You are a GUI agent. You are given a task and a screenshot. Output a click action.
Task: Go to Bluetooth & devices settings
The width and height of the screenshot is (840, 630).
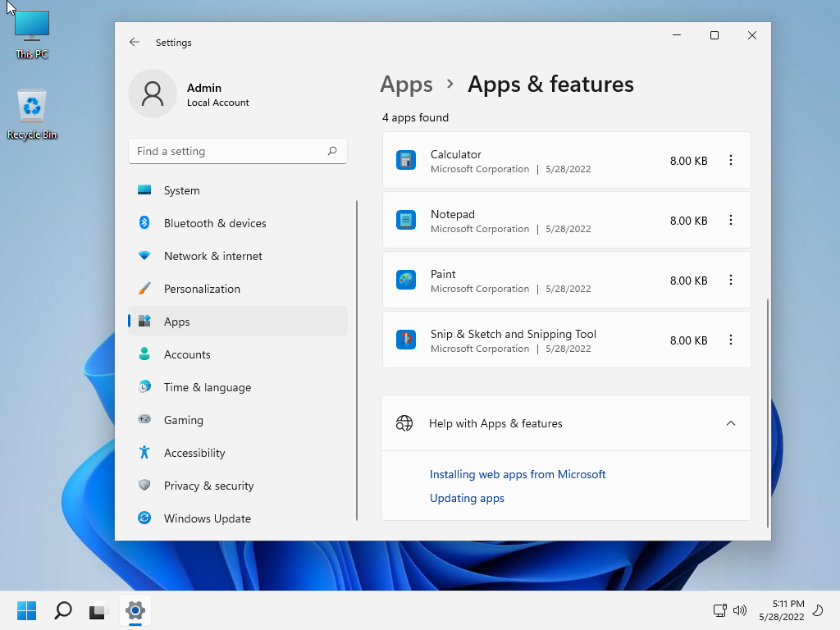point(215,223)
